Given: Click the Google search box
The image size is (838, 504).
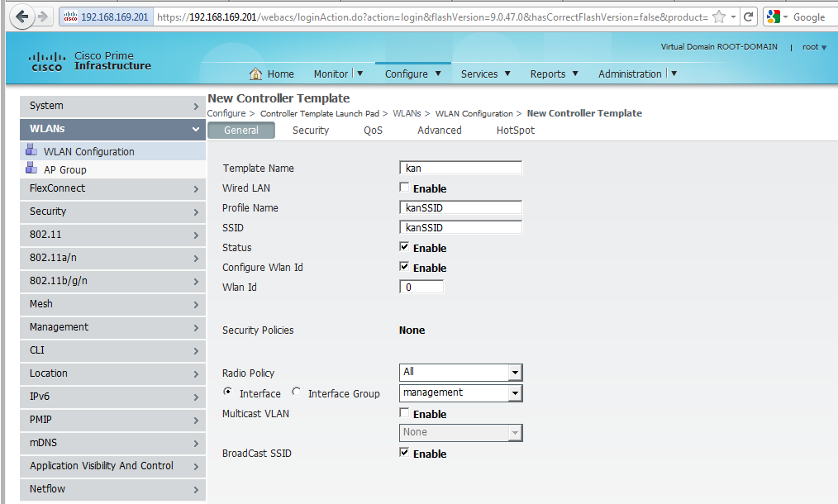Looking at the screenshot, I should 812,17.
